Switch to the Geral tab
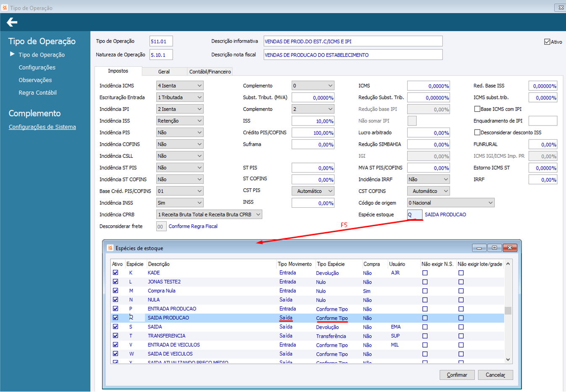Viewport: 566px width, 392px height. (x=164, y=72)
